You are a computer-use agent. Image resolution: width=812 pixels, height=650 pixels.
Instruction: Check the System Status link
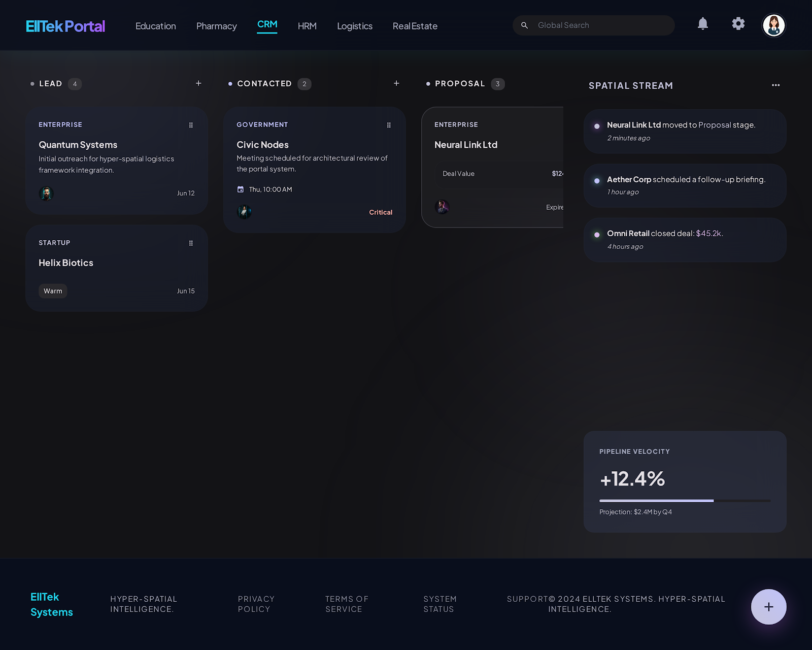click(439, 604)
